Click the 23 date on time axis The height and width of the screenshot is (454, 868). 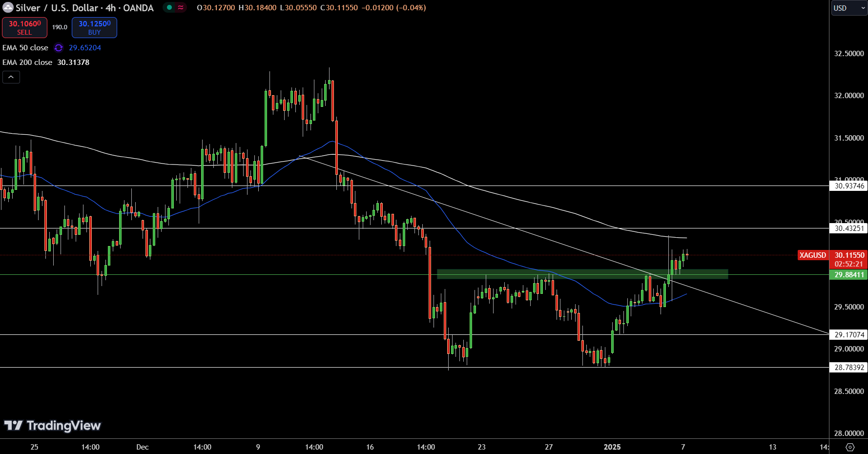(482, 447)
